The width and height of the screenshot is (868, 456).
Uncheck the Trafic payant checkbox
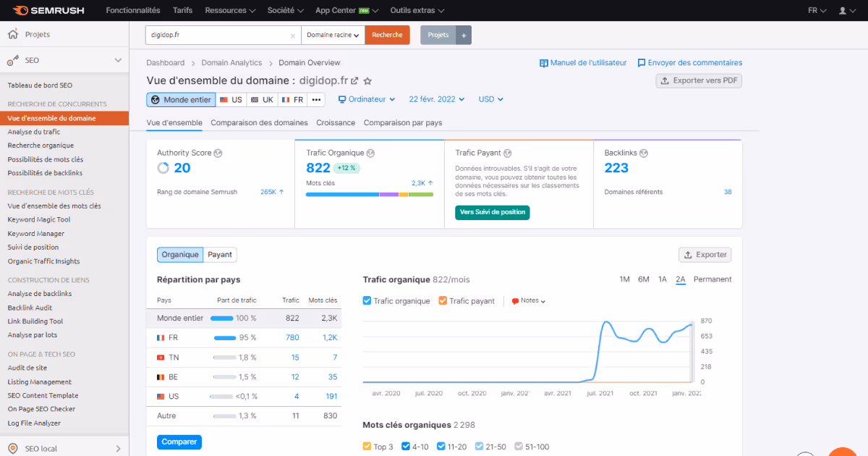[443, 300]
